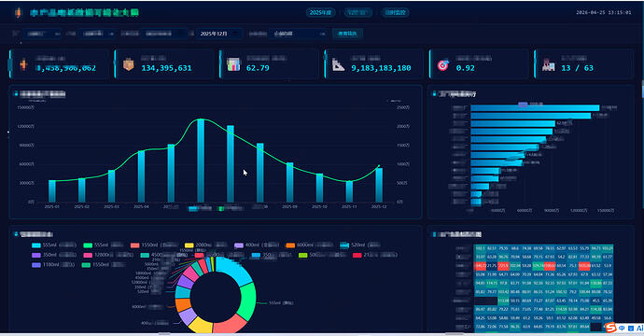Click the value 13 / 63
The height and width of the screenshot is (336, 644).
[x=577, y=68]
